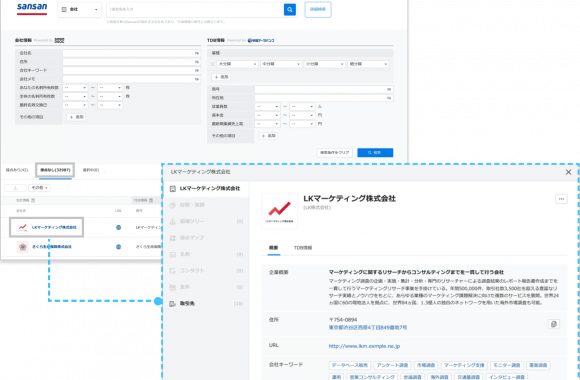This screenshot has height=380, width=580.
Task: Open the 東京都渋谷区 address link
Action: tap(368, 327)
